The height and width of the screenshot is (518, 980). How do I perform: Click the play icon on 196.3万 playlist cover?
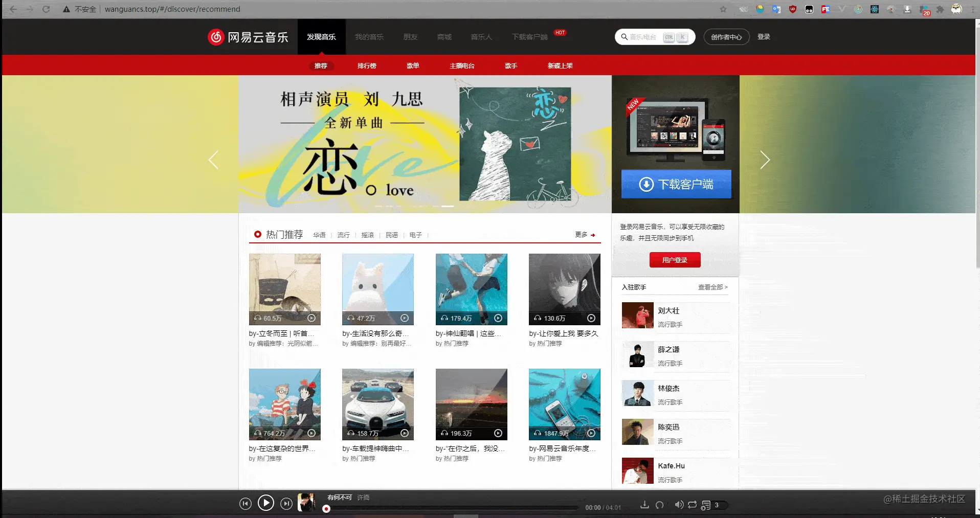click(x=498, y=433)
